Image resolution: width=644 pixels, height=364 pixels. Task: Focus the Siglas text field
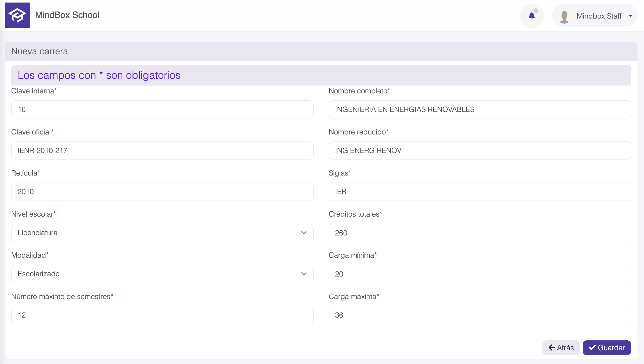tap(479, 192)
